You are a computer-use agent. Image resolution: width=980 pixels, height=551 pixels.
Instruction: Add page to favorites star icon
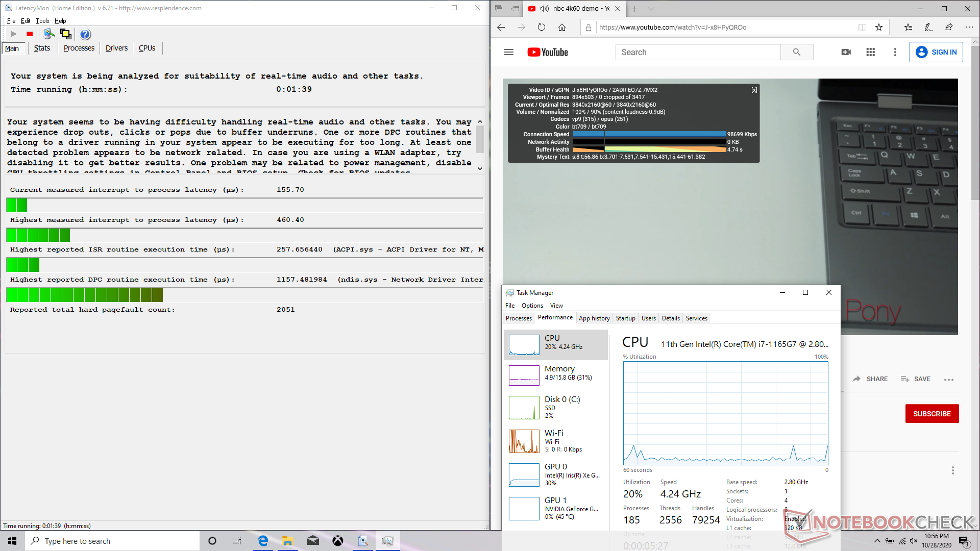tap(878, 28)
